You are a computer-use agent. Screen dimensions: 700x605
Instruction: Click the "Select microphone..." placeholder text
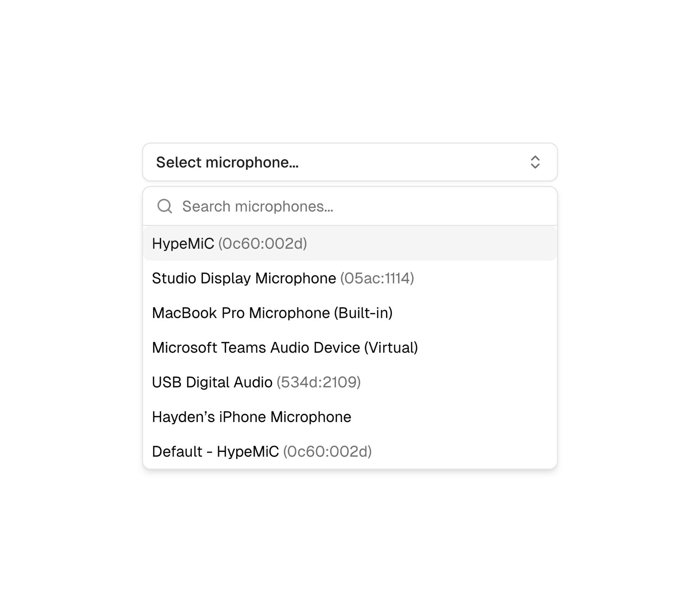click(227, 162)
